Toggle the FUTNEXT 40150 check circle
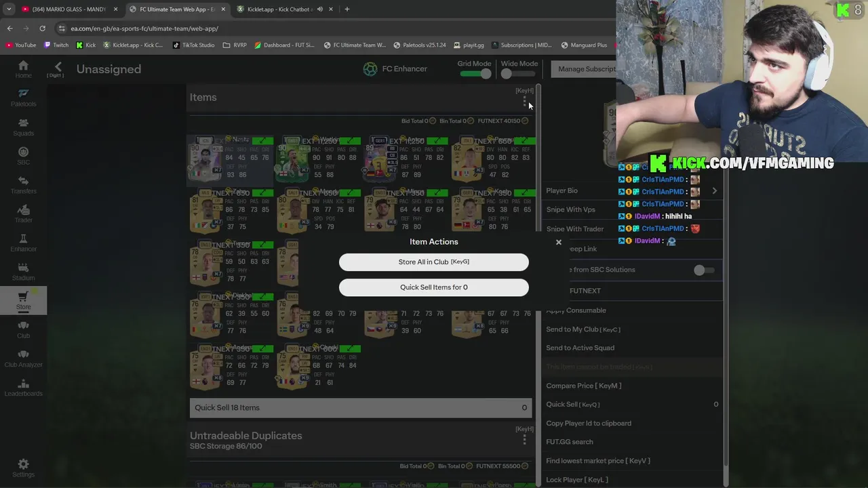868x488 pixels. coord(525,121)
